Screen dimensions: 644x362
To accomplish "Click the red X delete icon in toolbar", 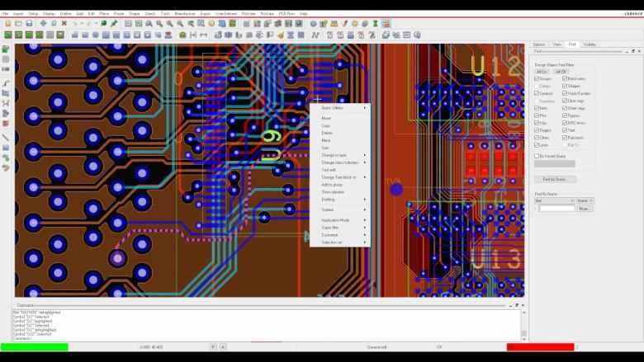I will (x=66, y=24).
